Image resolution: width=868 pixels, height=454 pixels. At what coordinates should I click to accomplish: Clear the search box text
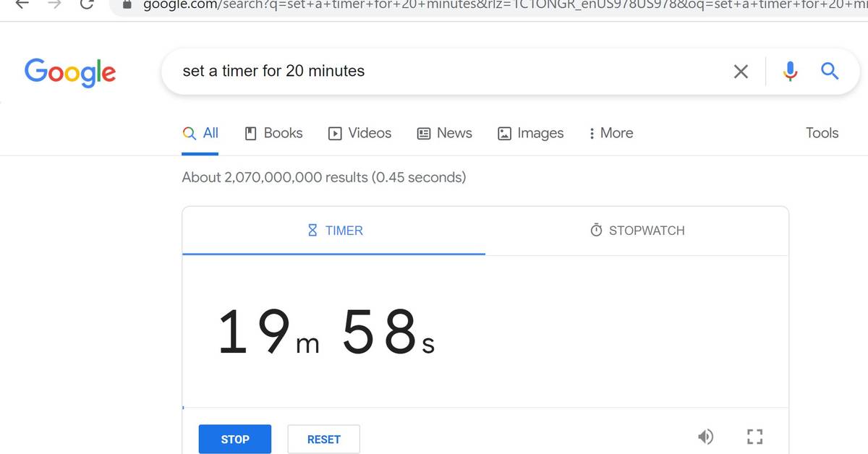741,71
